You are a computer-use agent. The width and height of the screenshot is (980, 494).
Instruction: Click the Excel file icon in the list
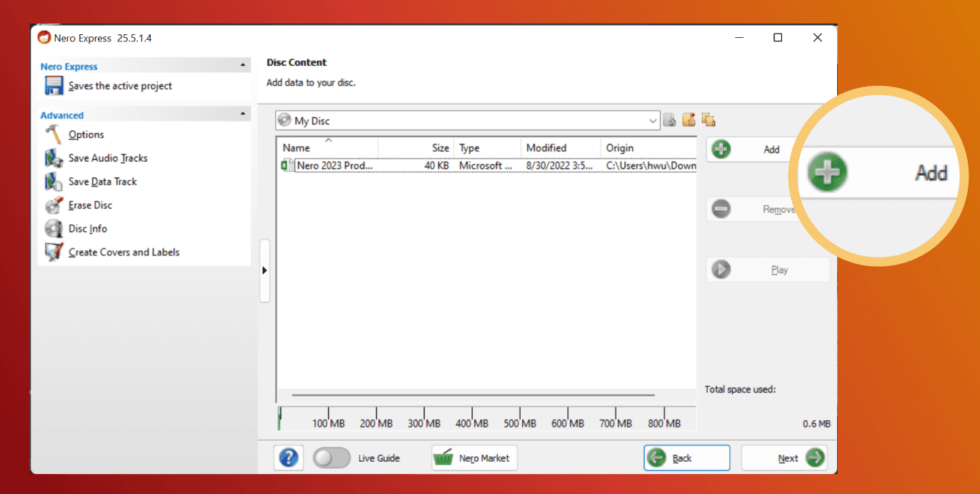[x=287, y=165]
